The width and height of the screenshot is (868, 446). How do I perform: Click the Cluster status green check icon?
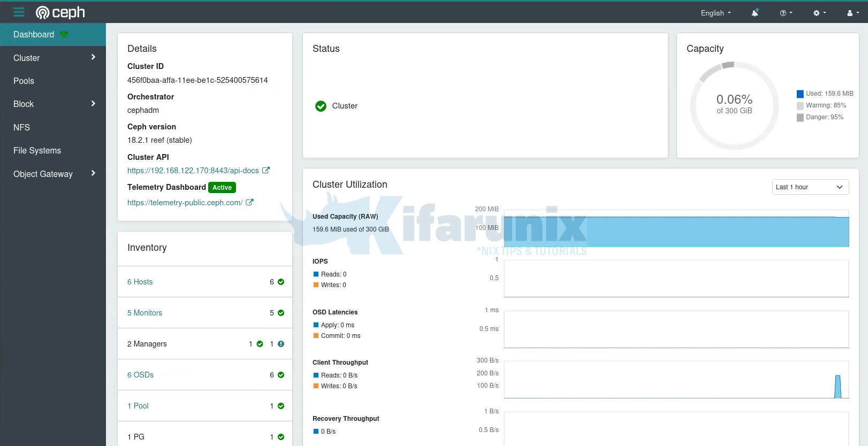tap(321, 106)
